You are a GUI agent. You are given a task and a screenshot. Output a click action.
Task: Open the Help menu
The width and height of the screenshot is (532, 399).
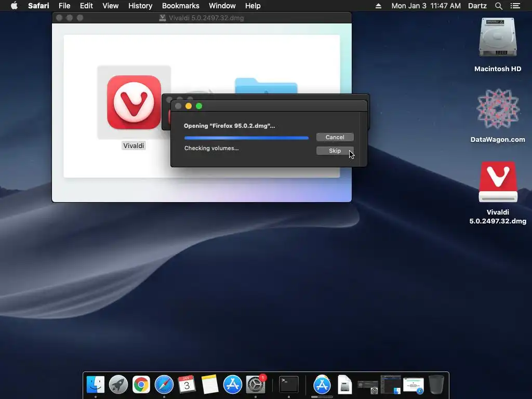tap(253, 6)
